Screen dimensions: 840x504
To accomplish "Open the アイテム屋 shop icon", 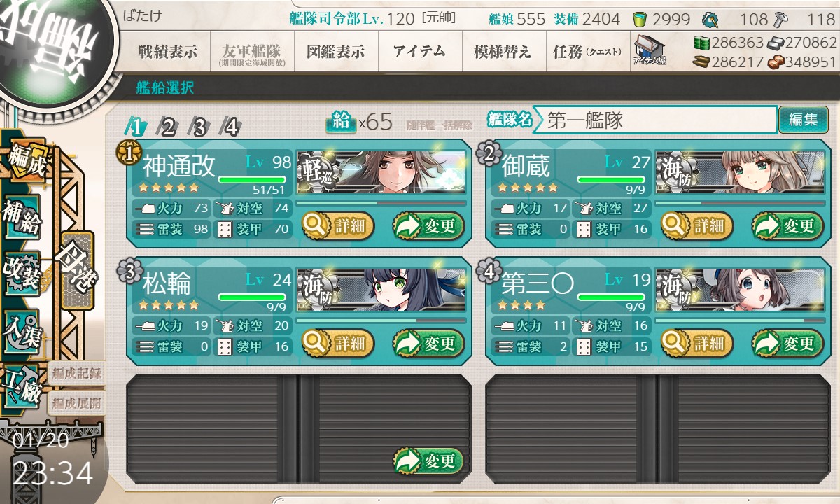I will click(x=649, y=50).
